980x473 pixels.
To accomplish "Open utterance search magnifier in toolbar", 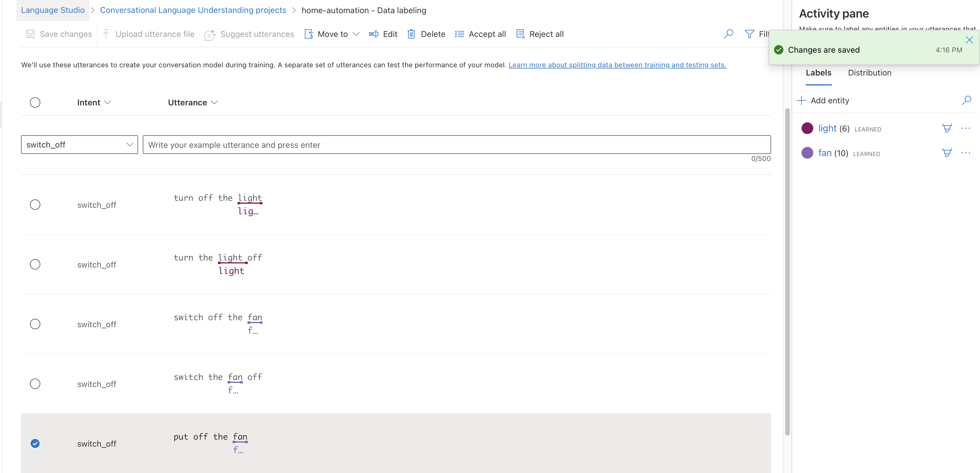I will 728,34.
